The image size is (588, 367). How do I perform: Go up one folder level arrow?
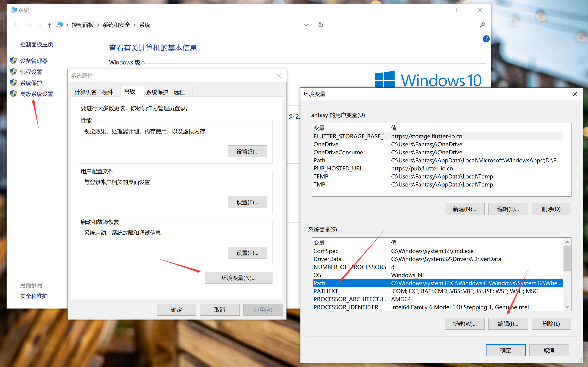[49, 25]
